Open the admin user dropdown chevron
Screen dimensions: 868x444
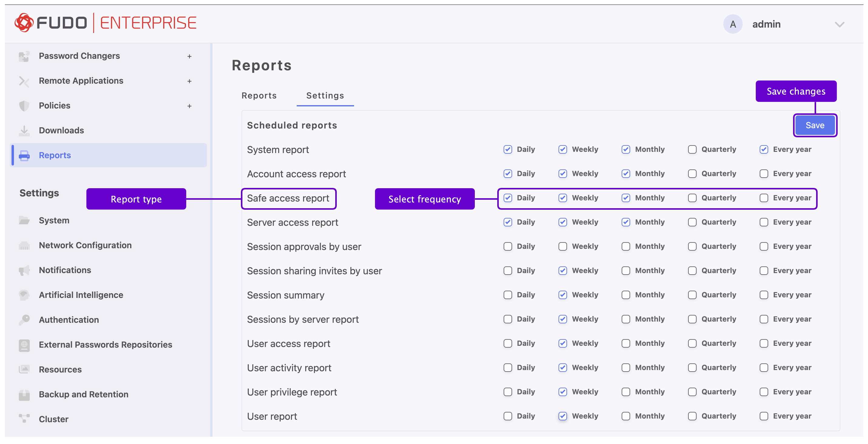pos(839,24)
